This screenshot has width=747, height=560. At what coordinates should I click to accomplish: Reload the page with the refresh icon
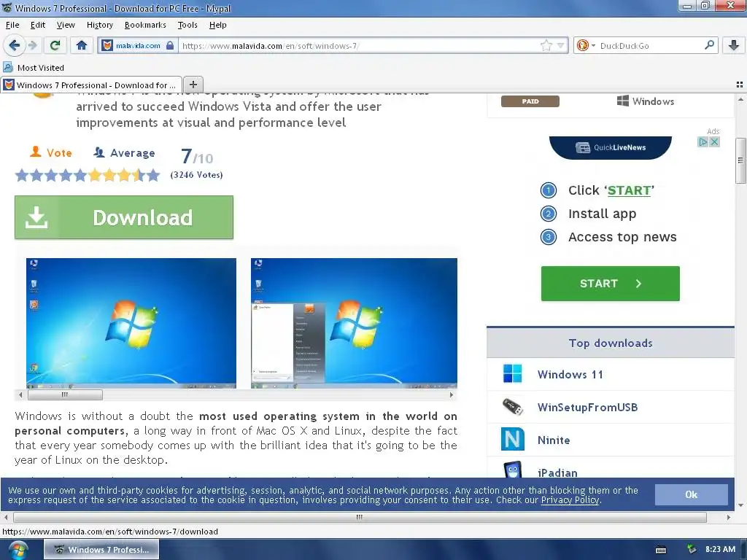coord(55,45)
